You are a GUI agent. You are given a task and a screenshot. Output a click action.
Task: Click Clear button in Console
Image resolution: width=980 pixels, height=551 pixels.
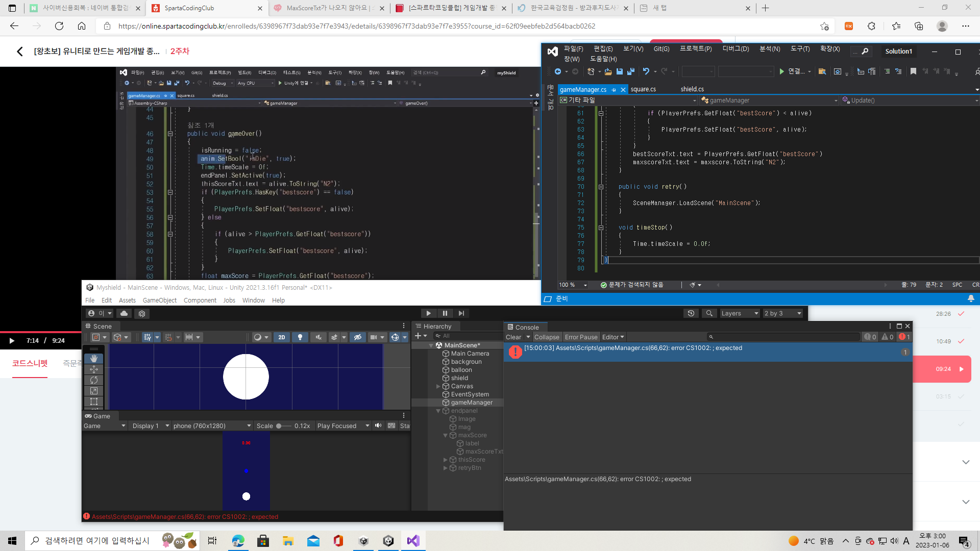point(513,337)
